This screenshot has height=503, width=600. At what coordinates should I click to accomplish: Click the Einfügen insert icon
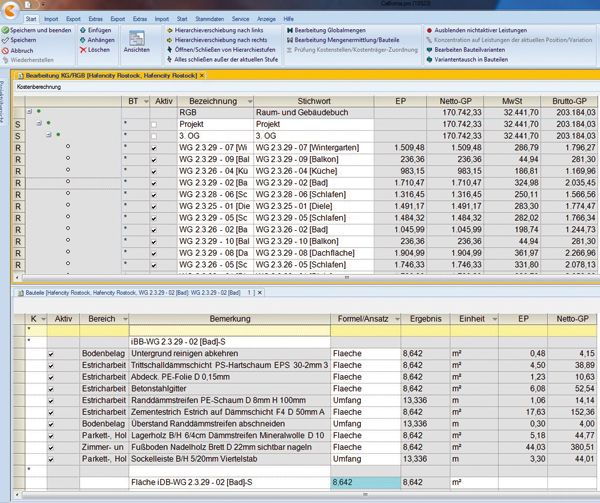(81, 31)
